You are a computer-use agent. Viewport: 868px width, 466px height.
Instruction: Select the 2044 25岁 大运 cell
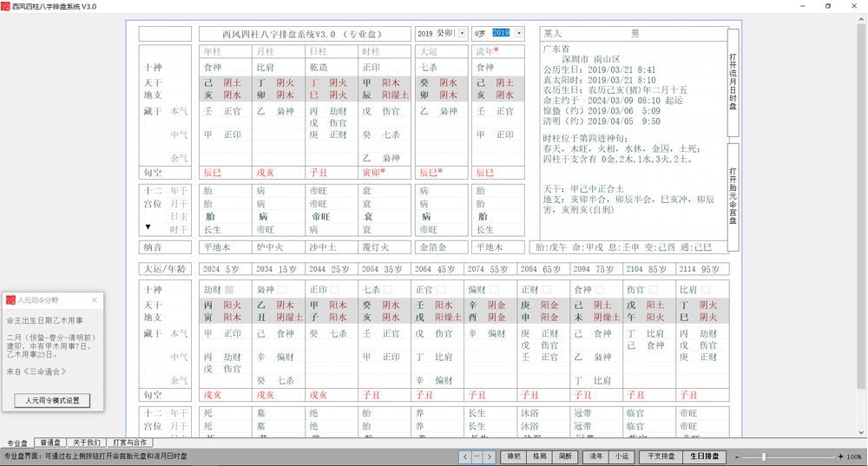pyautogui.click(x=331, y=269)
